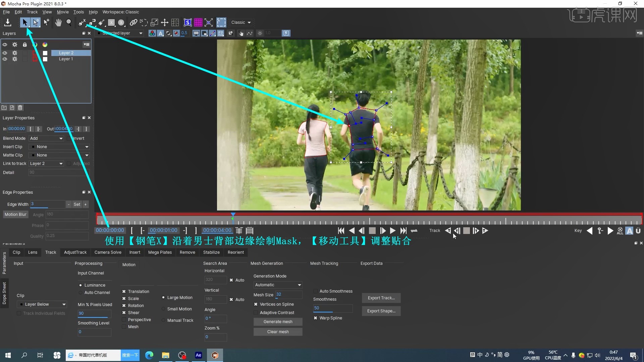This screenshot has width=644, height=362.
Task: Select the Zoom magnifier tool
Action: click(69, 22)
